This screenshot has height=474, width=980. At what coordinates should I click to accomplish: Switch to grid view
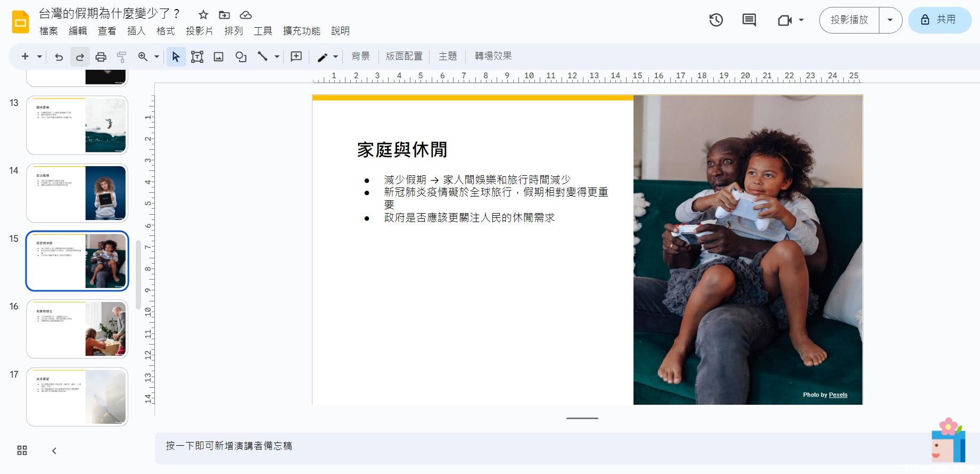coord(22,451)
